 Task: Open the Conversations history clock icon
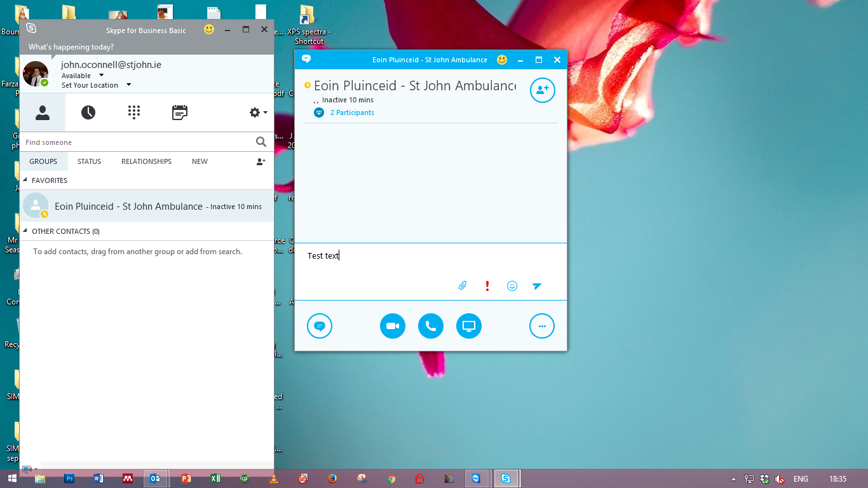tap(88, 112)
